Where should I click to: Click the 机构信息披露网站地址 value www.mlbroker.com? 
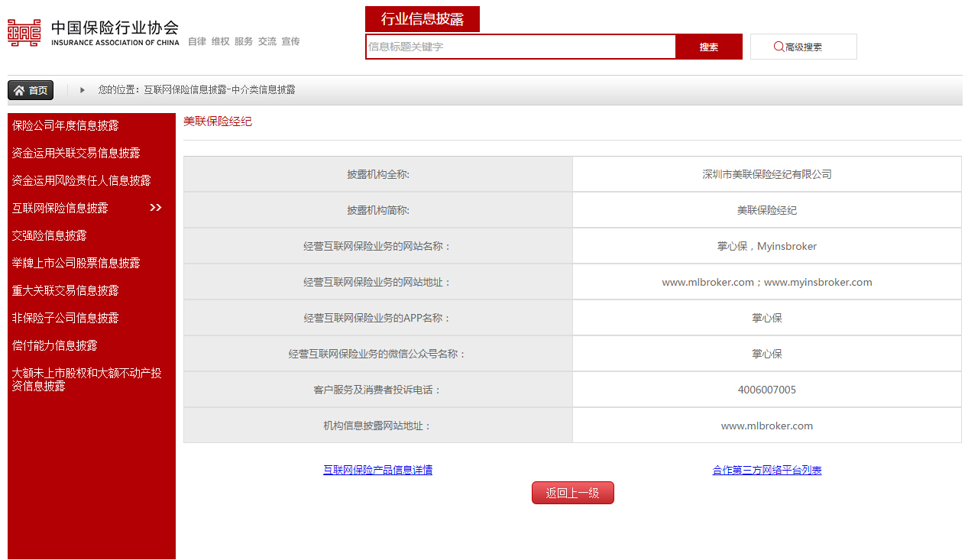pyautogui.click(x=767, y=426)
